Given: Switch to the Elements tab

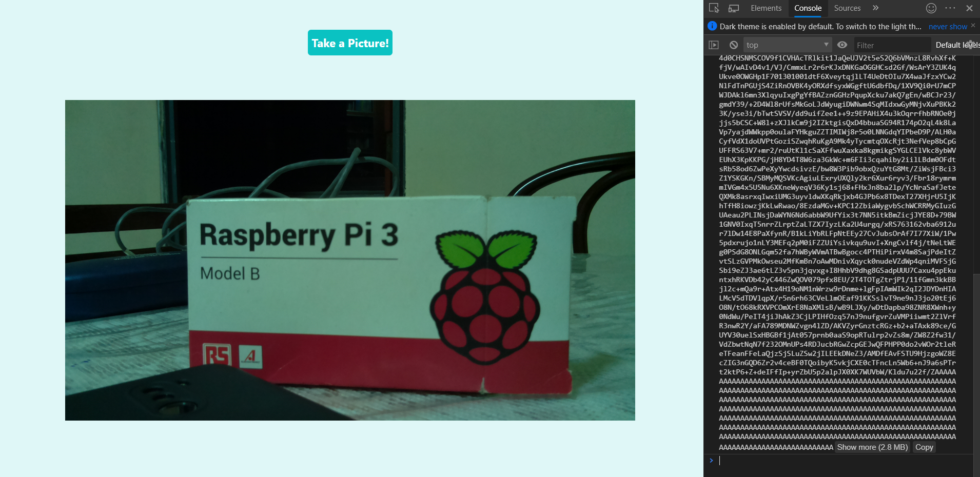Looking at the screenshot, I should click(x=766, y=8).
